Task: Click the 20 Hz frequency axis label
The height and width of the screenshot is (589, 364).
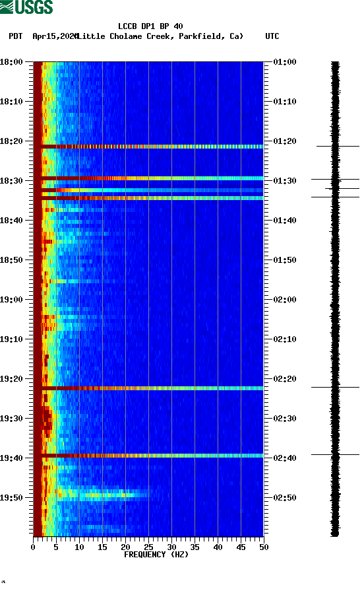Action: click(x=125, y=547)
